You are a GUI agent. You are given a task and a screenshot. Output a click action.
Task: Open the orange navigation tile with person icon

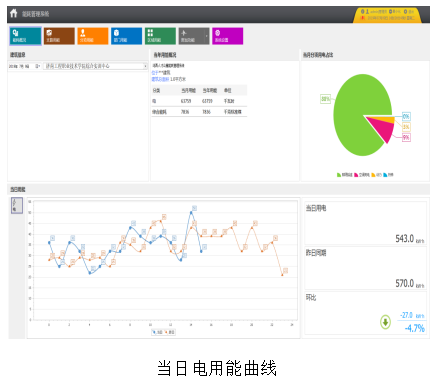[93, 36]
